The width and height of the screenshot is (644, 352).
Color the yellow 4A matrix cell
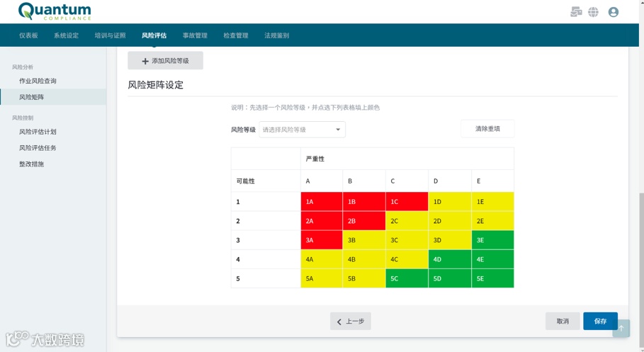coord(322,259)
